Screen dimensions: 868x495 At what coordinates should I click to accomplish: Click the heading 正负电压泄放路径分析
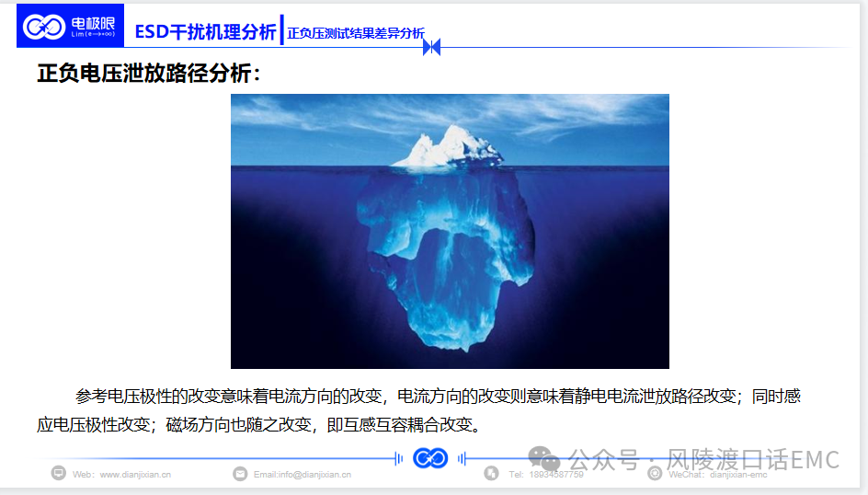(149, 73)
